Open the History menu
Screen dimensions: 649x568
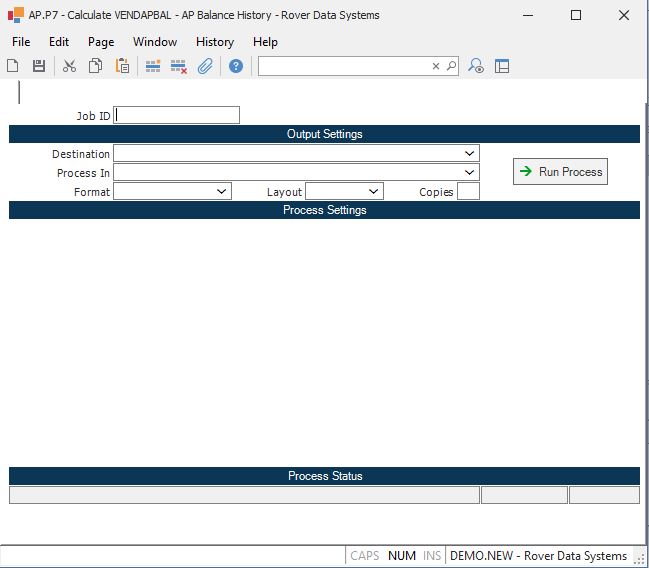[x=214, y=42]
